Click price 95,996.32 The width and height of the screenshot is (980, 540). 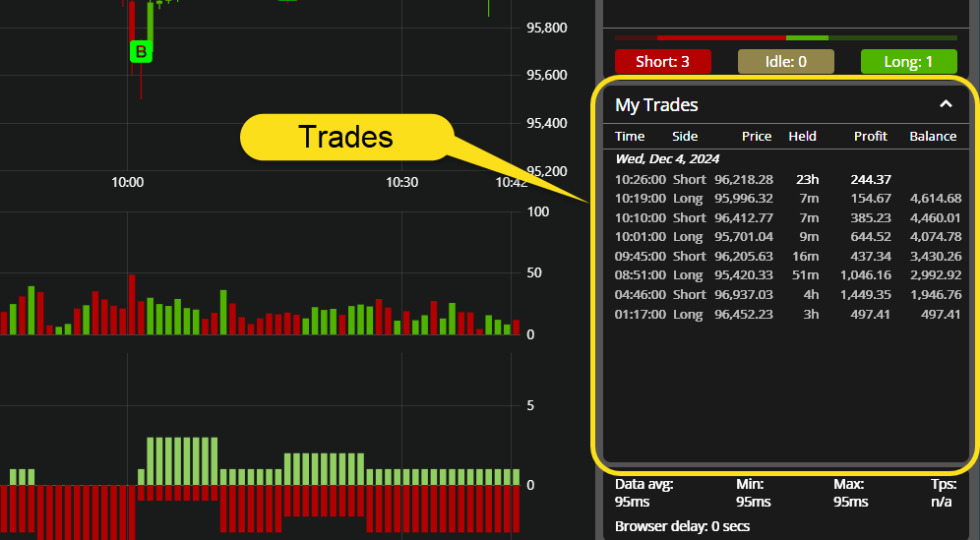click(x=744, y=198)
